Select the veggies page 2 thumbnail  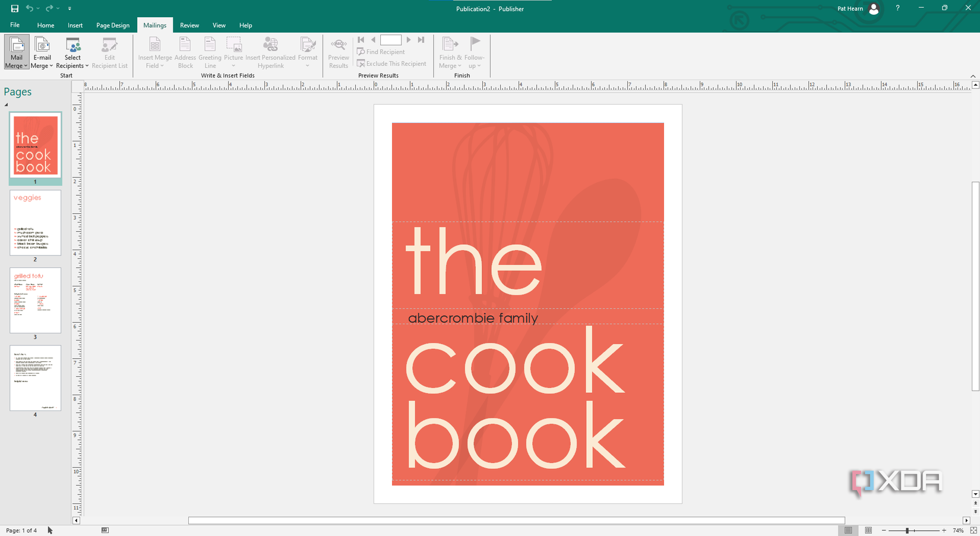click(35, 223)
